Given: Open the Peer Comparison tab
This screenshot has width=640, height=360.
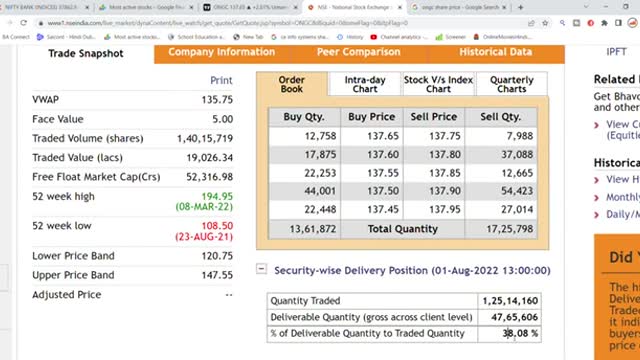Looking at the screenshot, I should click(358, 52).
